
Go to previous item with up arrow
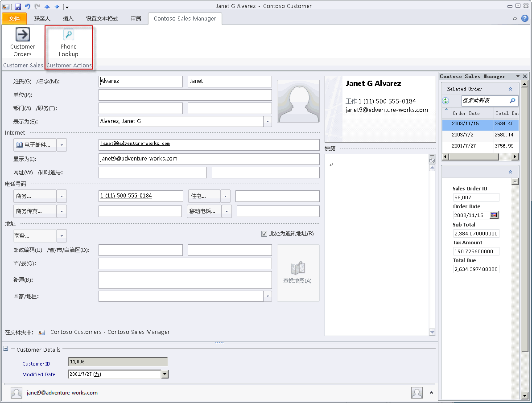tap(47, 7)
